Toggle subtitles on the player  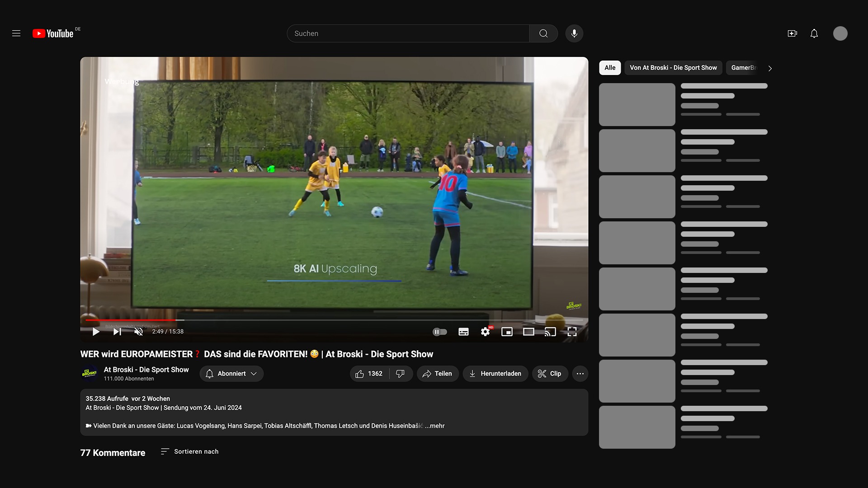click(463, 332)
